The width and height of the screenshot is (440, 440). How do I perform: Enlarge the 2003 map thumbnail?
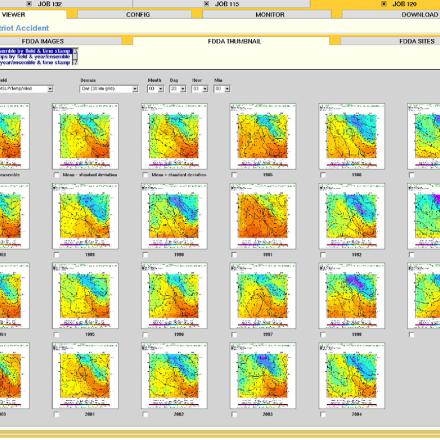[263, 376]
